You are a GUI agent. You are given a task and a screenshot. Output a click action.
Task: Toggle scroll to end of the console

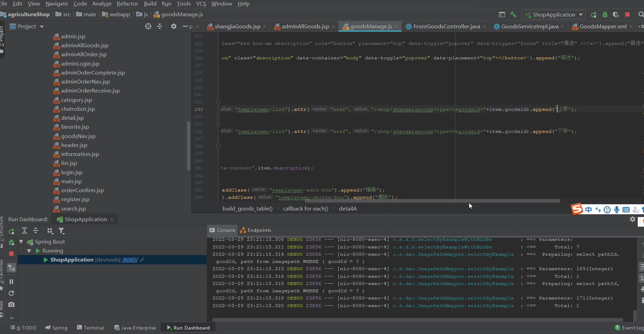coord(642,278)
